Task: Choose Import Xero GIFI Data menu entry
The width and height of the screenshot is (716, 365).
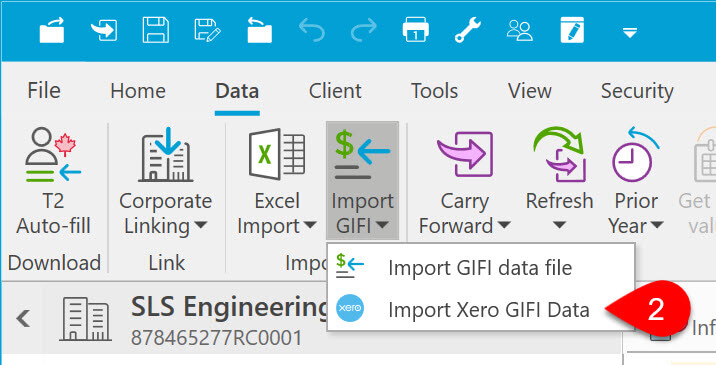Action: point(480,309)
